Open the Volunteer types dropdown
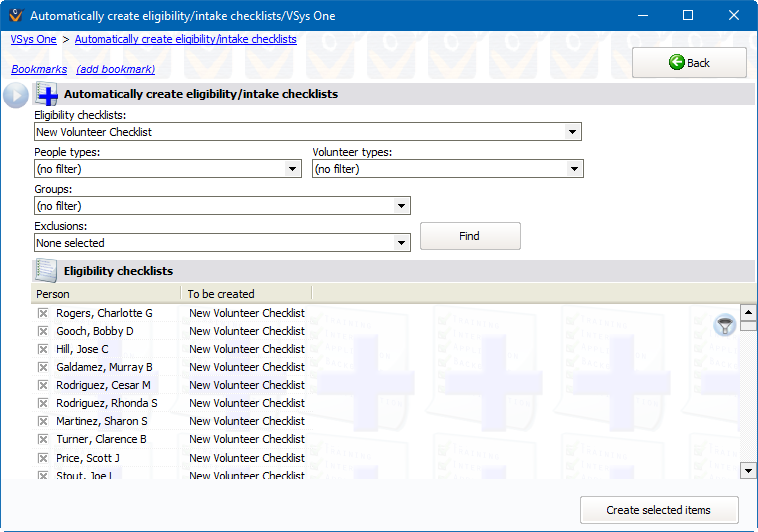The image size is (758, 532). [574, 169]
